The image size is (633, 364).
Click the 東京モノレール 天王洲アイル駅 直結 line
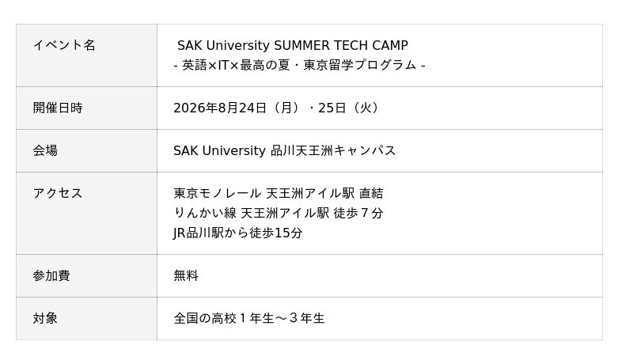[279, 193]
